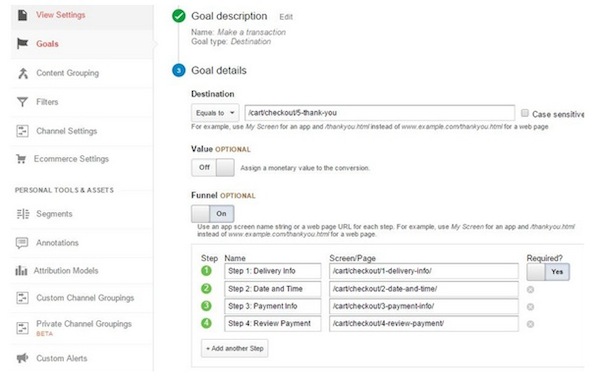600x385 pixels.
Task: Click the Segments icon
Action: (x=23, y=214)
